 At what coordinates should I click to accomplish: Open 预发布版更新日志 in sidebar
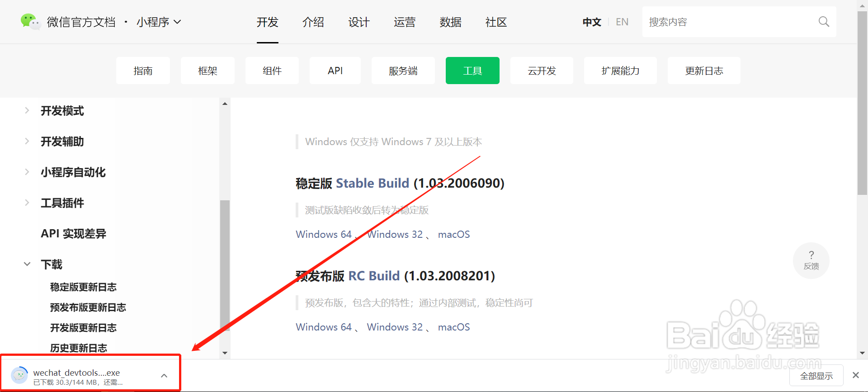[88, 307]
